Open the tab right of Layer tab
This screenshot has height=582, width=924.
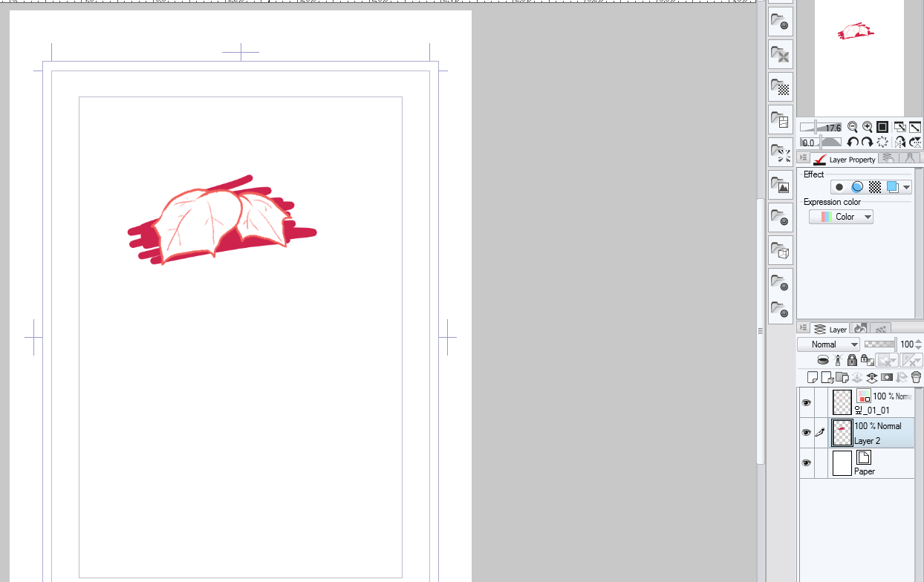[861, 328]
